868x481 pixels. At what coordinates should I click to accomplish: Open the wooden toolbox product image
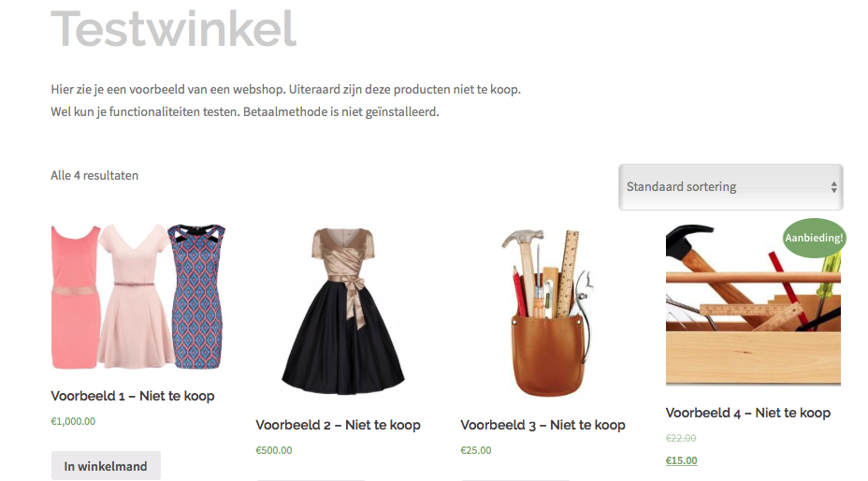click(x=753, y=305)
